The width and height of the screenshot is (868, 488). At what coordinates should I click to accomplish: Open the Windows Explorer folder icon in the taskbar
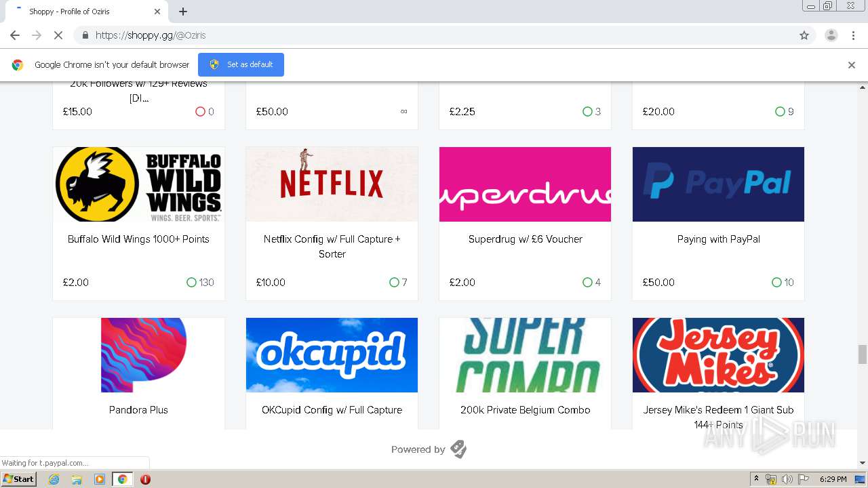pos(77,479)
